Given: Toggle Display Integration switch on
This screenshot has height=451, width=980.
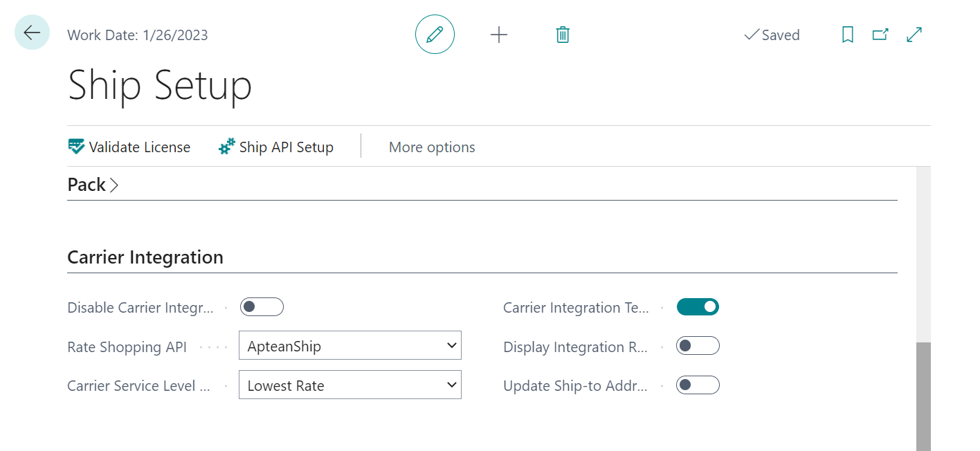Looking at the screenshot, I should pyautogui.click(x=698, y=346).
